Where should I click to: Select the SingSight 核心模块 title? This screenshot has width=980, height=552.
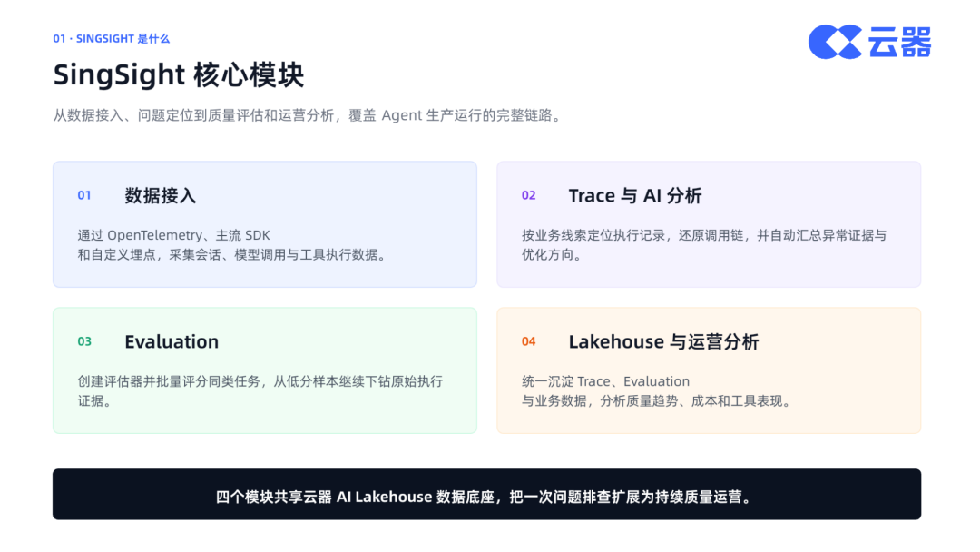click(x=179, y=75)
